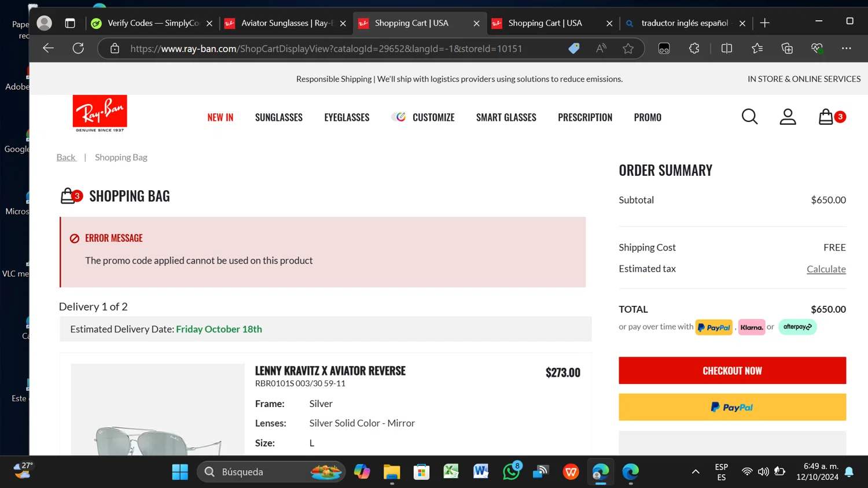Toggle split screen view
Screen dimensions: 868x488
727,49
